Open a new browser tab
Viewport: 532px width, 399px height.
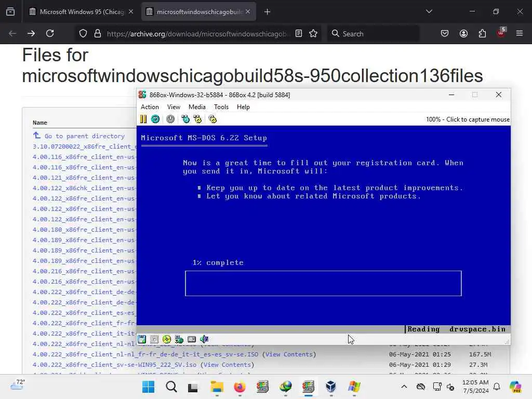pyautogui.click(x=267, y=12)
